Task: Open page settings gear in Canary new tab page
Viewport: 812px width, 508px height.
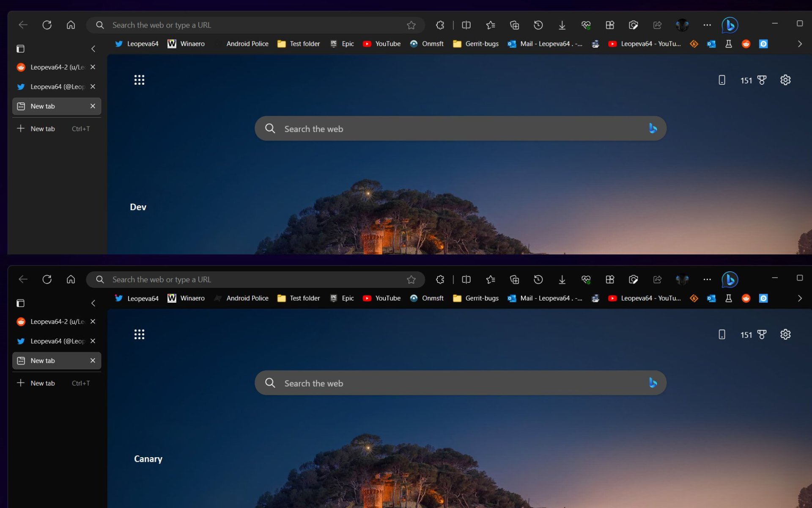Action: coord(785,334)
